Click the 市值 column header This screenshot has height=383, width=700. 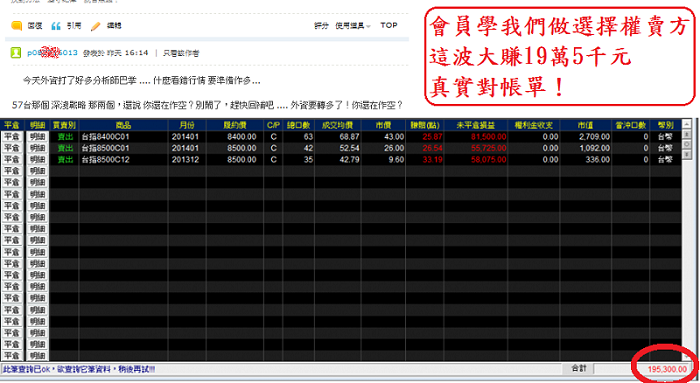tap(586, 125)
